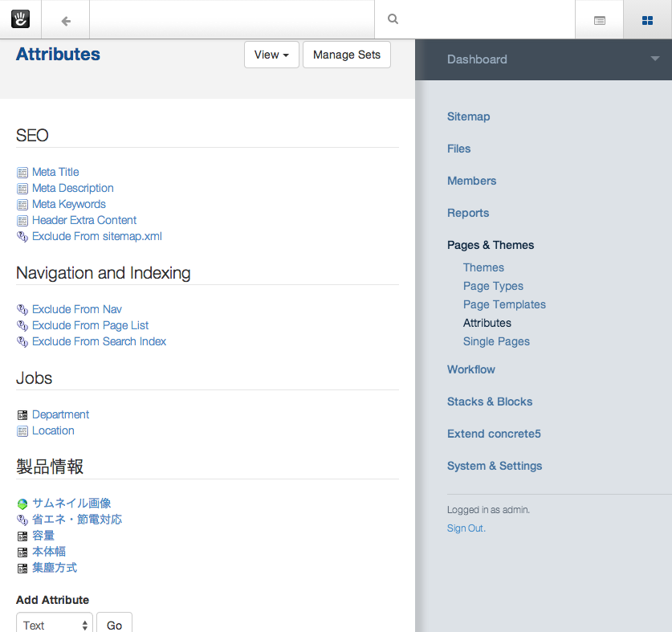Click the select icon beside Department
This screenshot has width=672, height=632.
[22, 415]
